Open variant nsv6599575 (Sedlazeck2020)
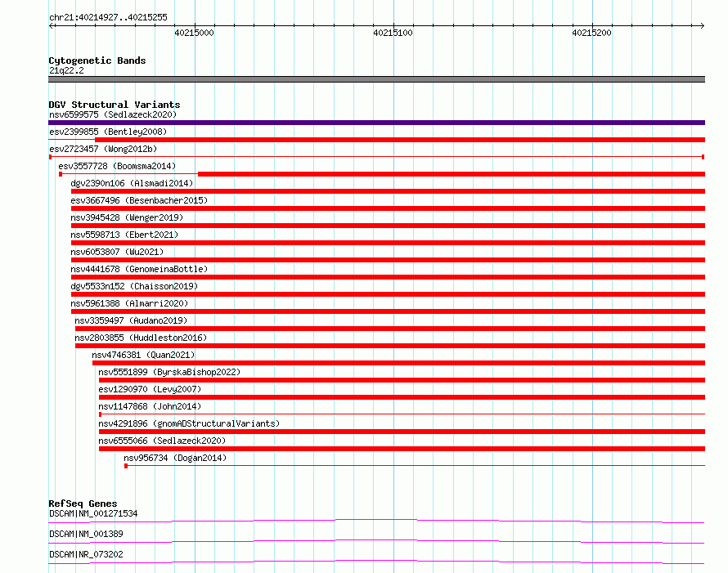The image size is (728, 573). pyautogui.click(x=113, y=114)
